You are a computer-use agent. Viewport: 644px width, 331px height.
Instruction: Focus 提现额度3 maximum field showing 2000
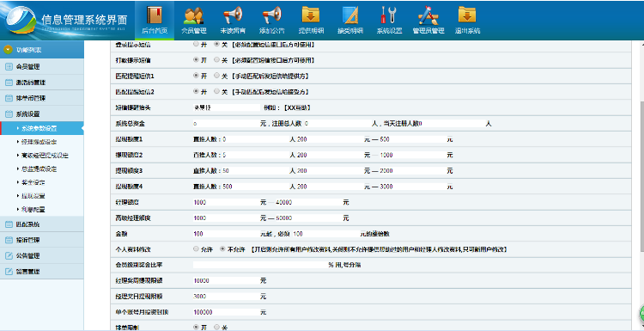(413, 170)
